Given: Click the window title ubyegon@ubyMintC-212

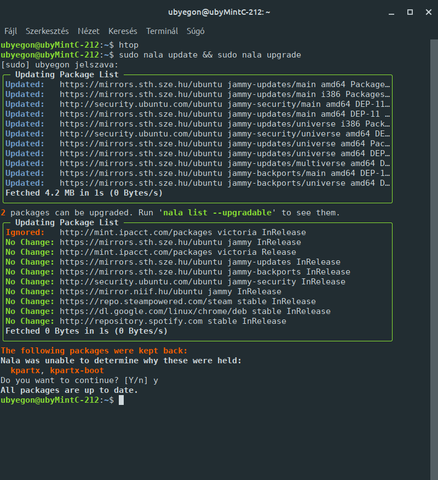Looking at the screenshot, I should coord(219,12).
